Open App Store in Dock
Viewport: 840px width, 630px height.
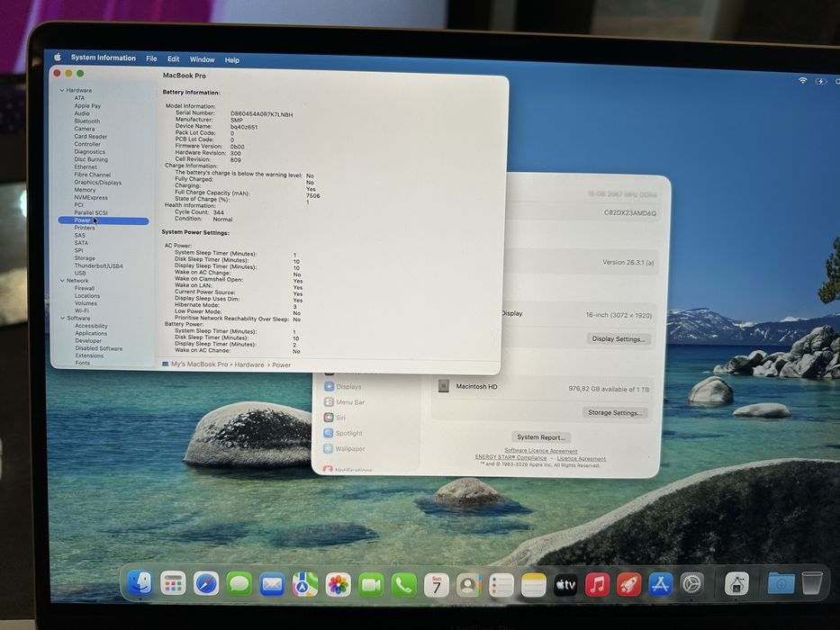pos(661,584)
